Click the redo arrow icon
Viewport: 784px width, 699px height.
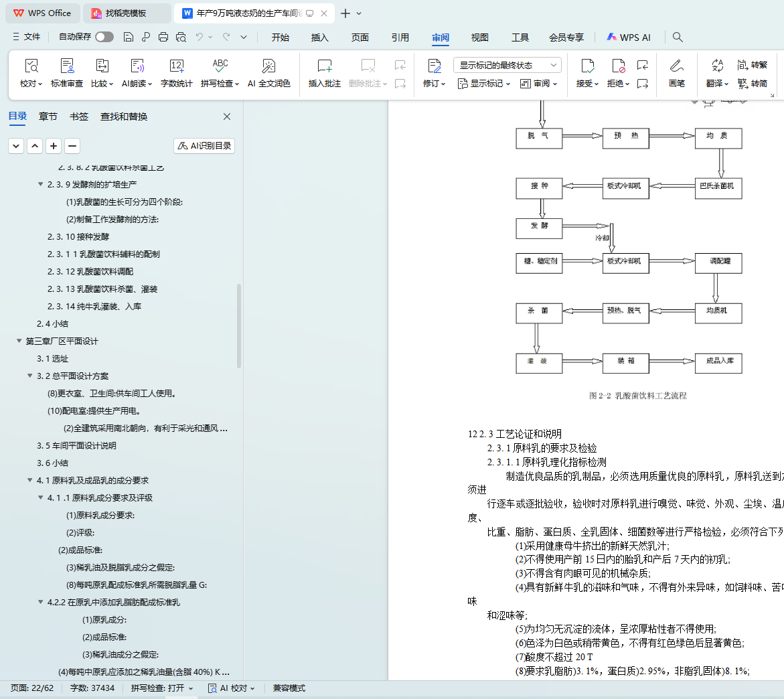coord(226,37)
